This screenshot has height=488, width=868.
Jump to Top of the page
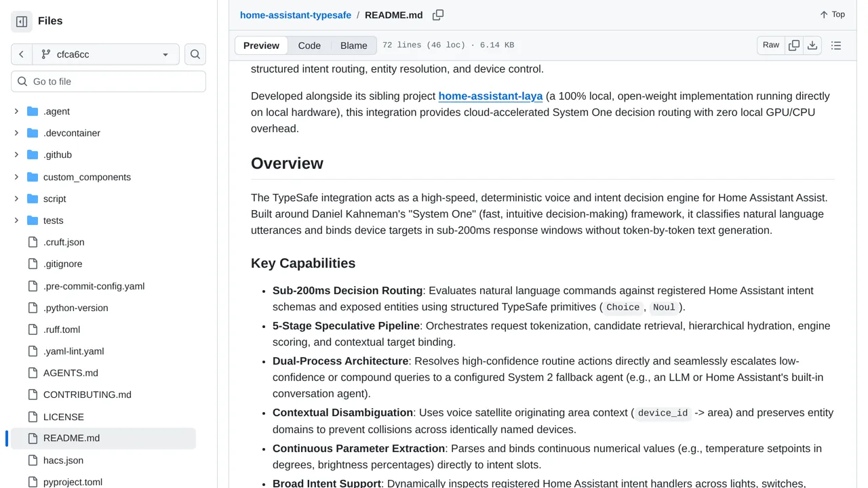(x=832, y=14)
